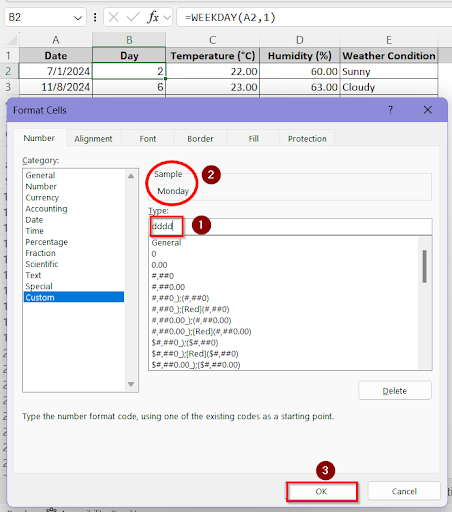Switch to the Number tab
The height and width of the screenshot is (512, 452).
(39, 138)
